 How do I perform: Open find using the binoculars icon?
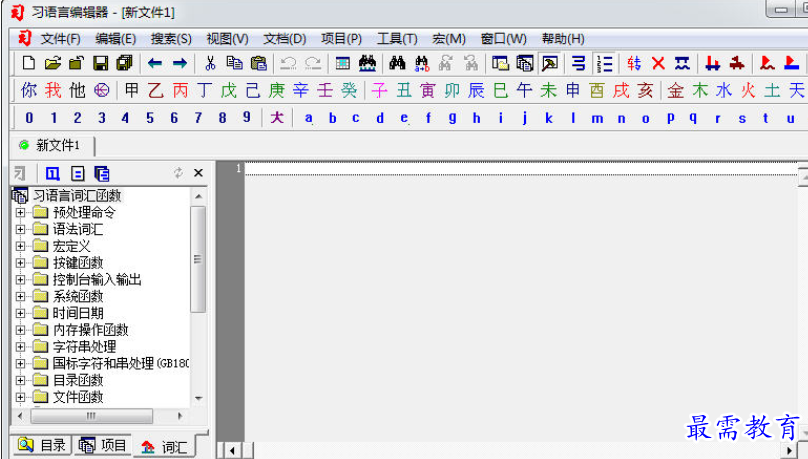tap(397, 63)
